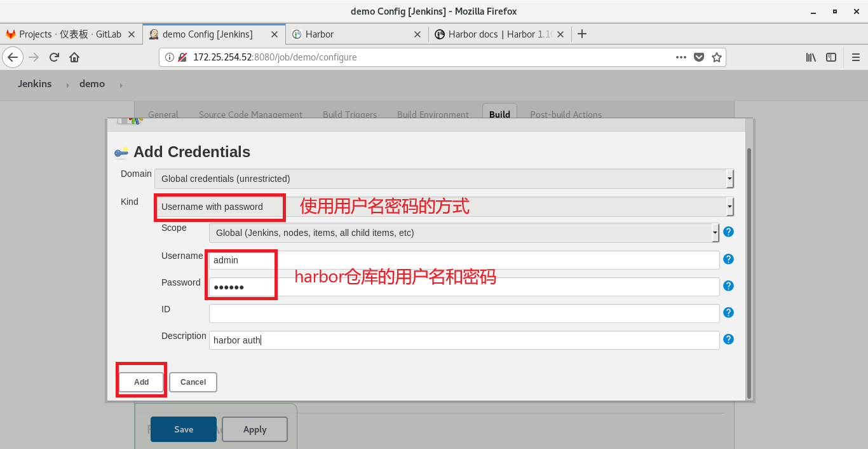Focus the Username input field
This screenshot has height=449, width=868.
464,260
